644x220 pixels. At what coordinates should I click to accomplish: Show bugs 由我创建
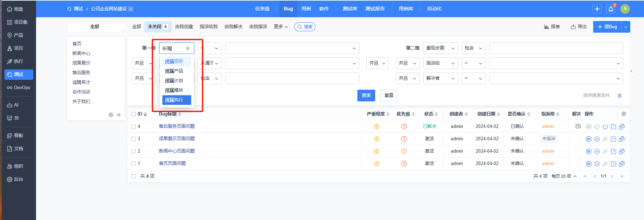click(184, 27)
